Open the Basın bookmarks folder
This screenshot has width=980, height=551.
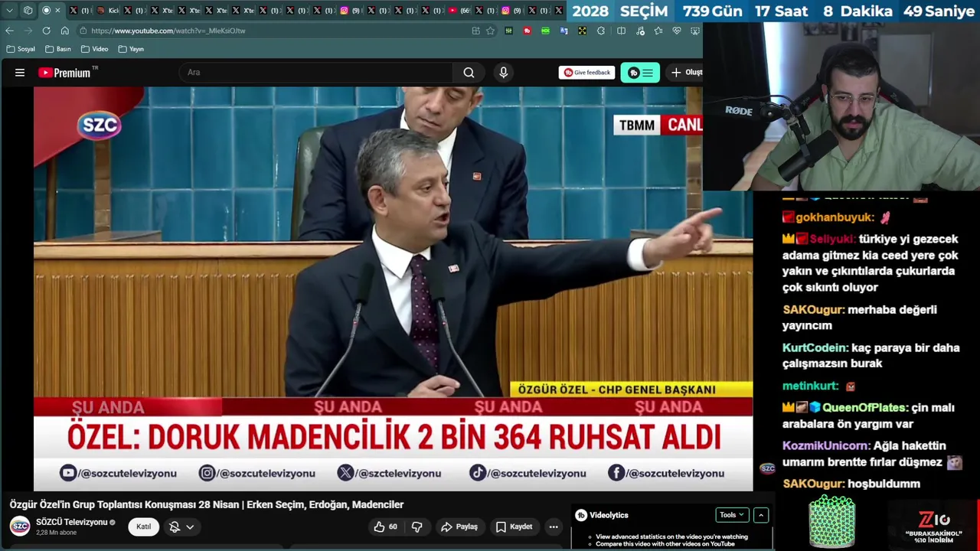point(57,49)
